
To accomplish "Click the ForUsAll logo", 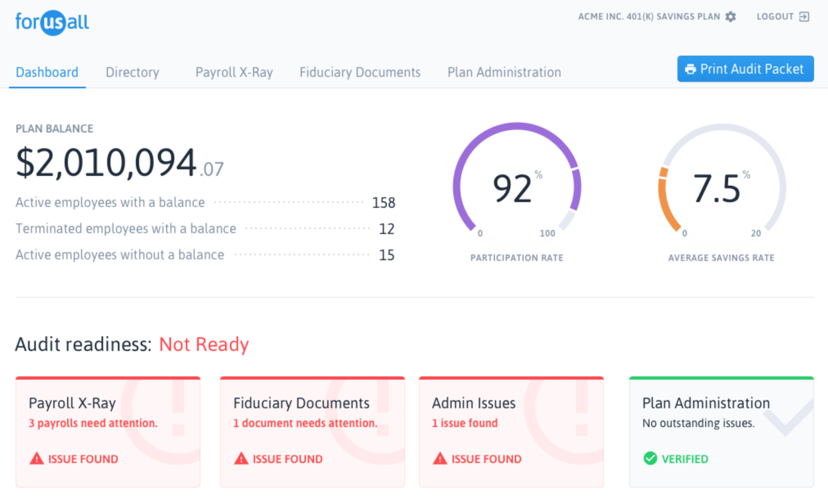I will click(x=52, y=22).
